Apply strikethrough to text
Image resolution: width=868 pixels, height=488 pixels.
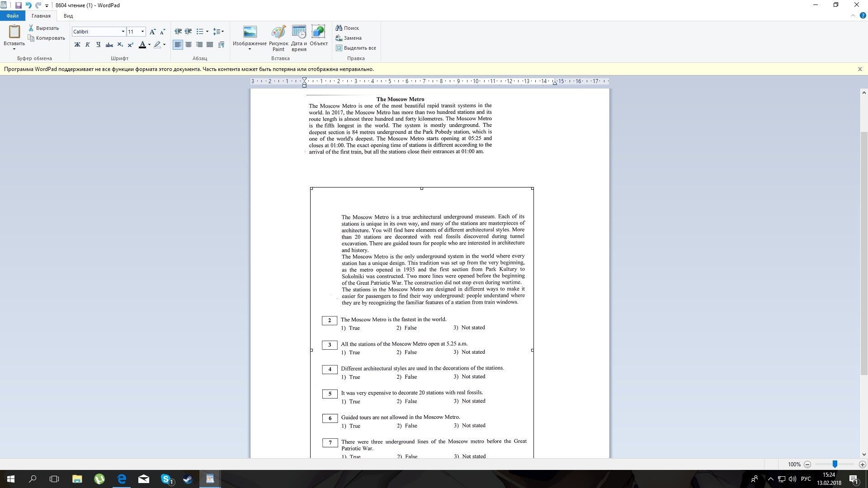[109, 44]
